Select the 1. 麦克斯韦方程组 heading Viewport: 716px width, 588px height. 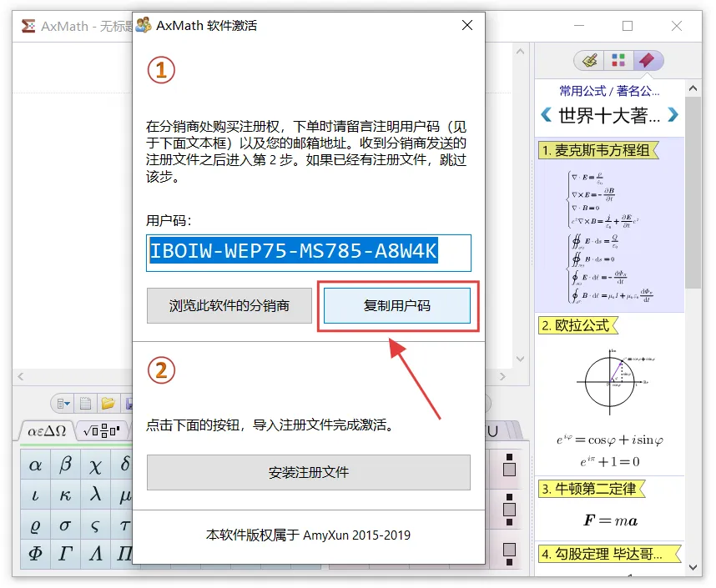[598, 150]
